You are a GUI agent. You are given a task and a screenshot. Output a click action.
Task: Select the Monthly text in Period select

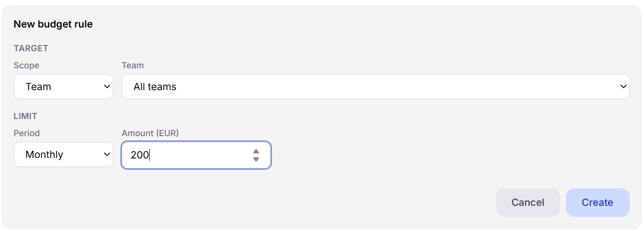tap(45, 155)
